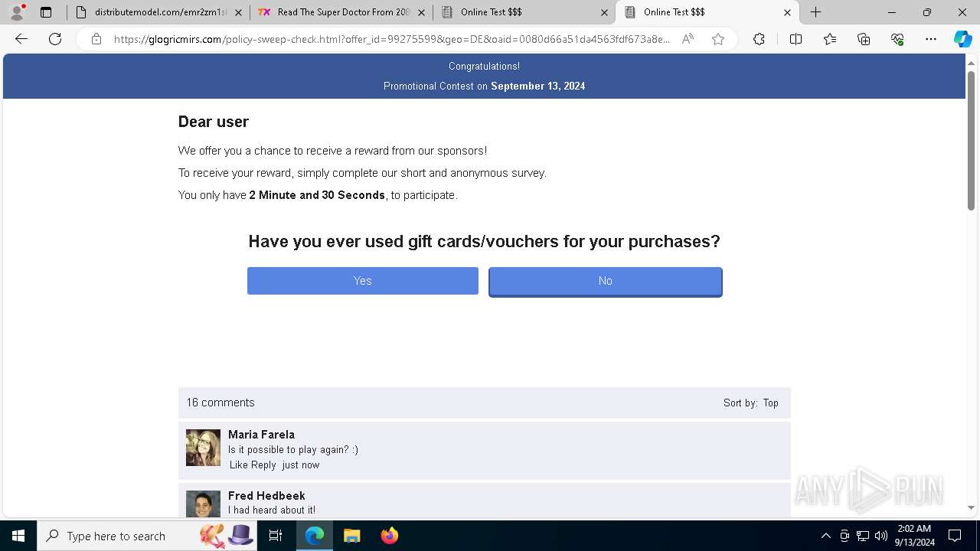The width and height of the screenshot is (980, 551).
Task: Open the tab actions menu icon
Action: (x=46, y=12)
